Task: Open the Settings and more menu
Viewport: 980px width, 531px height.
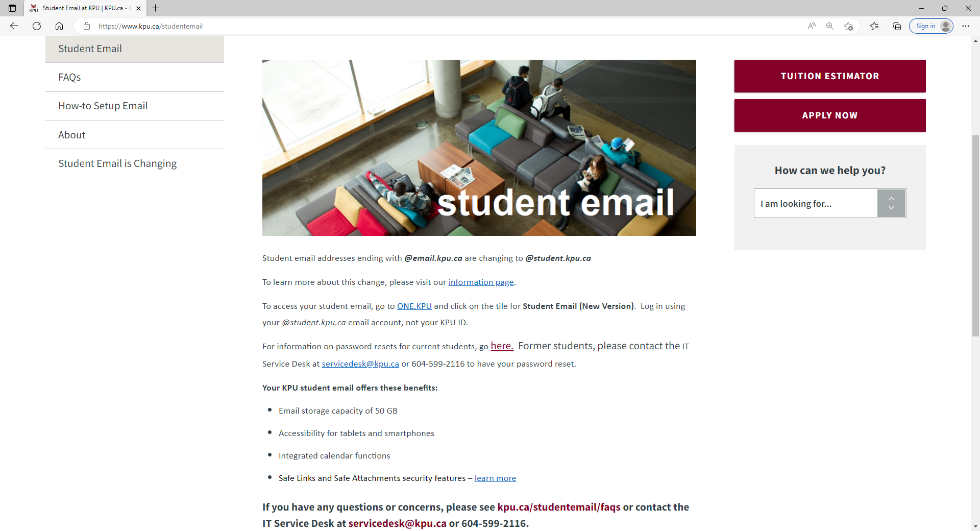Action: [966, 26]
